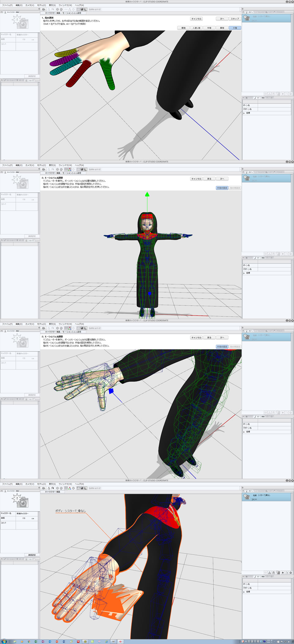Screen dimensions: 294x644
Task: Select the 薬指 finger button
Action: pos(222,28)
